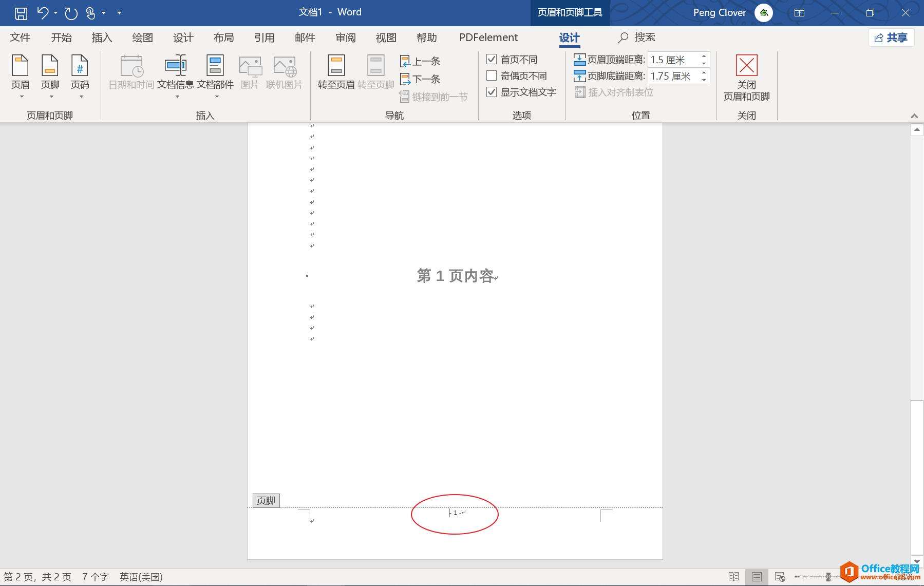Jump to Next section (下一条)
Viewport: 924px width, 586px height.
point(420,79)
